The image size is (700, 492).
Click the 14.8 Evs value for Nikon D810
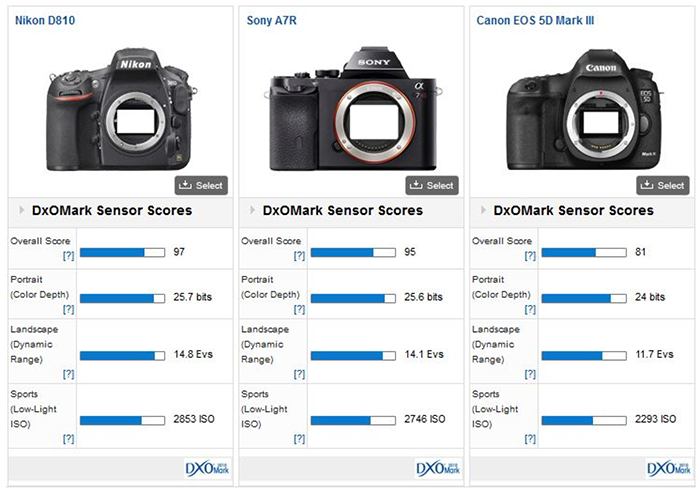click(x=193, y=354)
